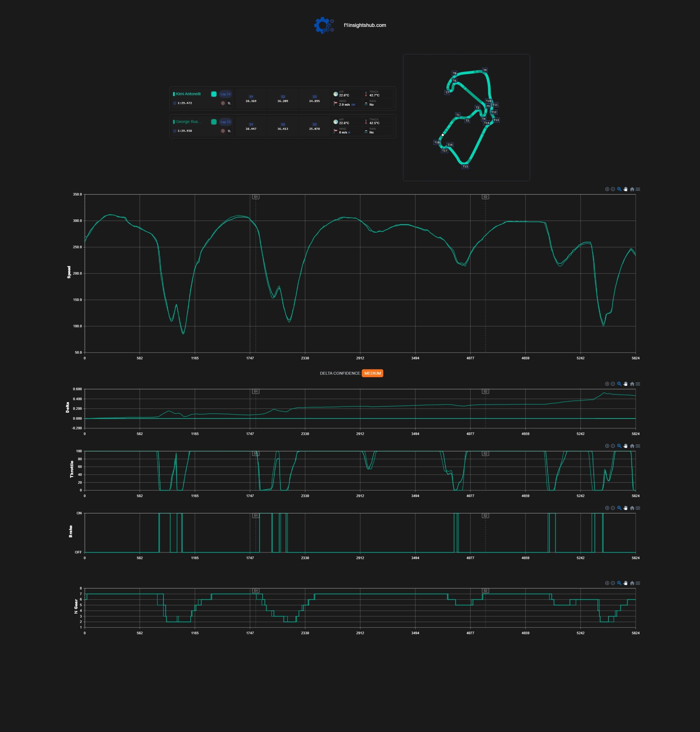This screenshot has width=700, height=732.
Task: Click George Russell's color swatch
Action: pos(214,122)
